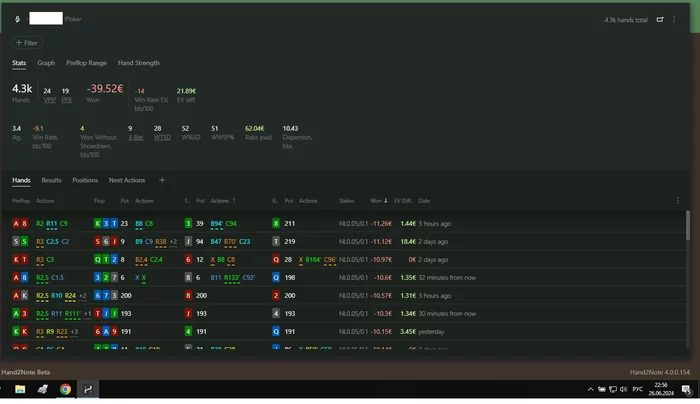The height and width of the screenshot is (404, 700).
Task: Click the EV Diff column header
Action: pyautogui.click(x=403, y=201)
